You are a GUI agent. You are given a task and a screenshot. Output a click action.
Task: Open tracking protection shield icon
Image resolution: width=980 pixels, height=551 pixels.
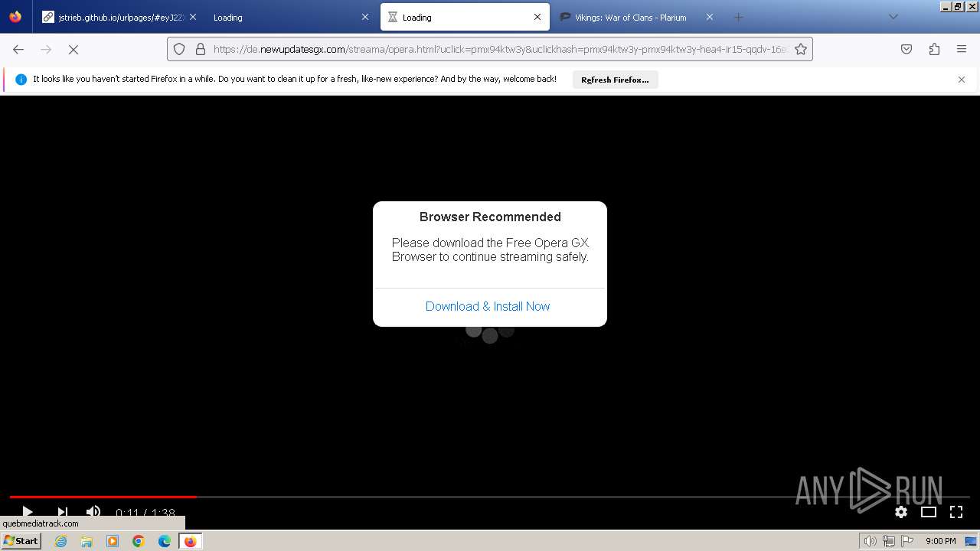click(179, 49)
